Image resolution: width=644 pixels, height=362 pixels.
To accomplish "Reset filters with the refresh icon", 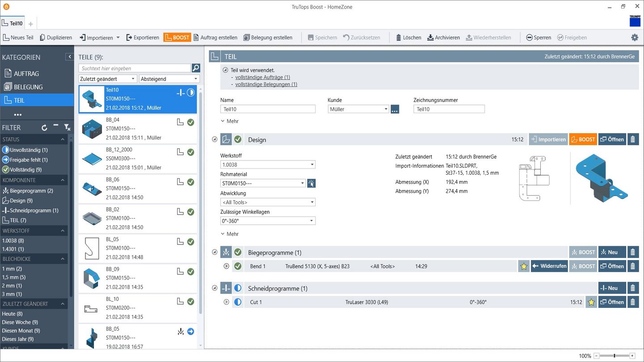I will 44,128.
